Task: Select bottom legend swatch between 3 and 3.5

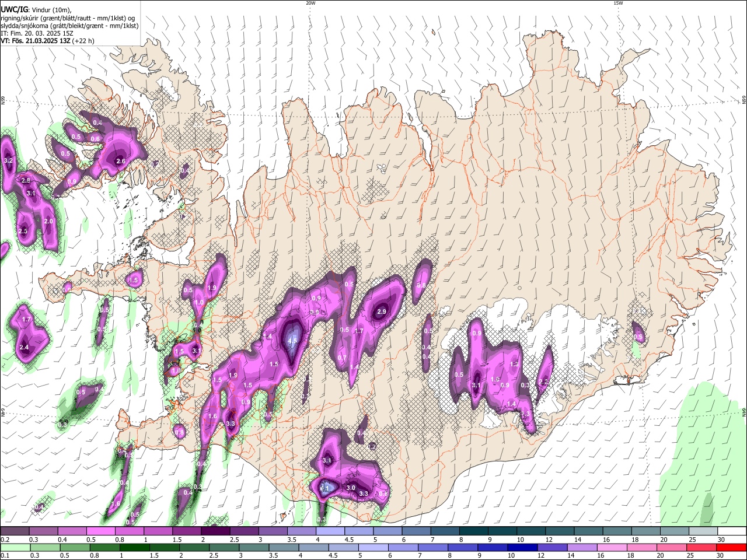Action: 254,547
